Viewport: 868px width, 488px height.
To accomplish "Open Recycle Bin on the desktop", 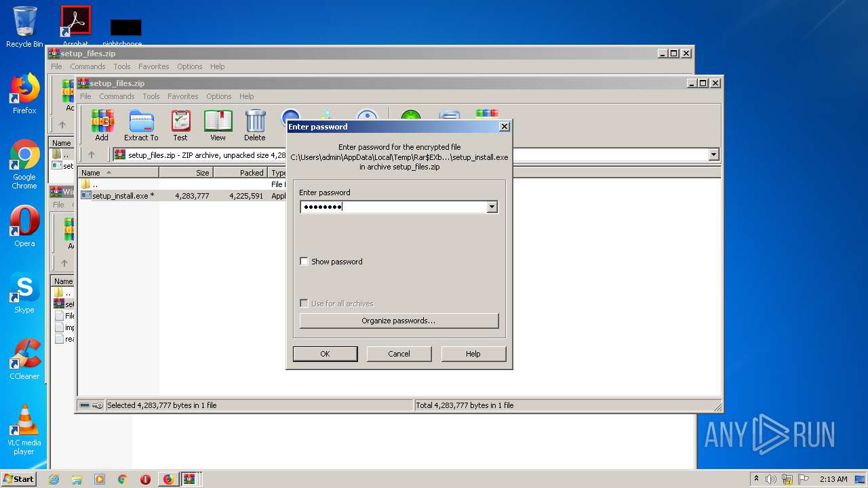I will point(24,27).
